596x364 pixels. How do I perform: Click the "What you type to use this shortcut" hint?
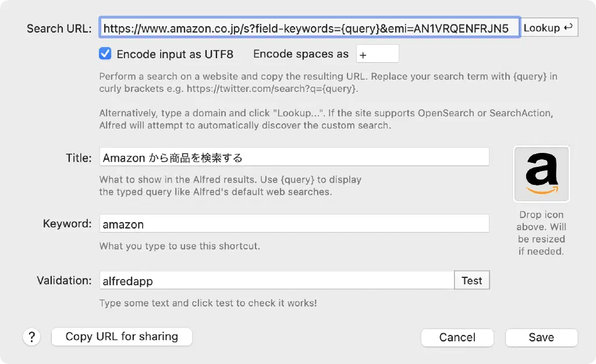click(179, 246)
